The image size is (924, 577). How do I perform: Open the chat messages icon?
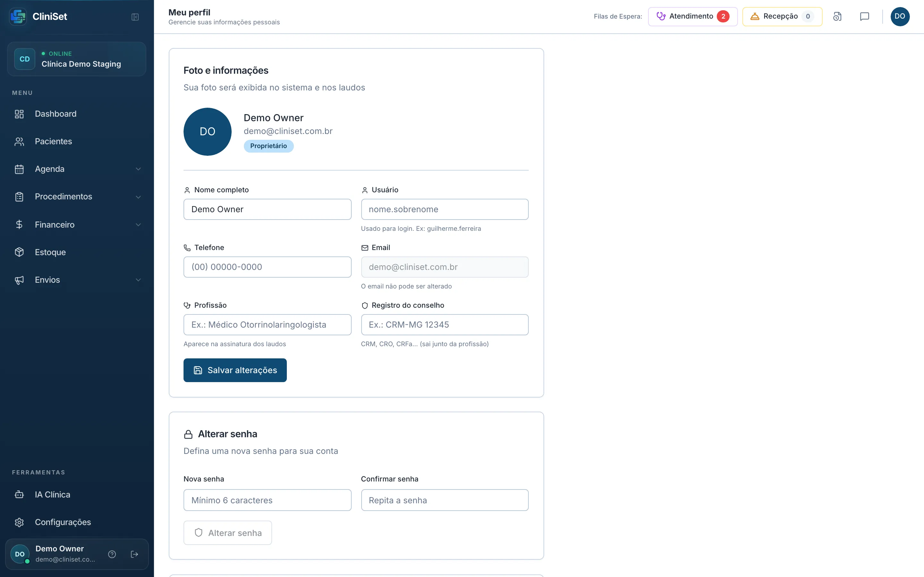864,16
